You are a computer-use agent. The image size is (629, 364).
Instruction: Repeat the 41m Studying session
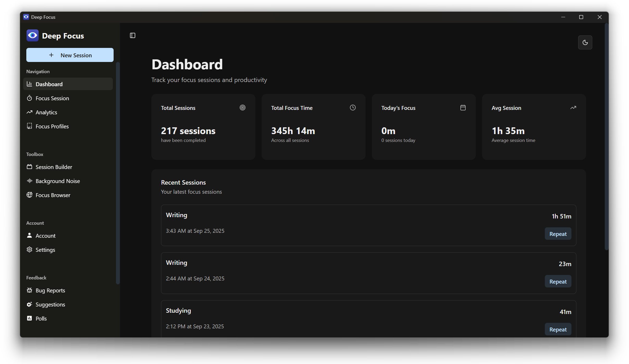tap(558, 329)
